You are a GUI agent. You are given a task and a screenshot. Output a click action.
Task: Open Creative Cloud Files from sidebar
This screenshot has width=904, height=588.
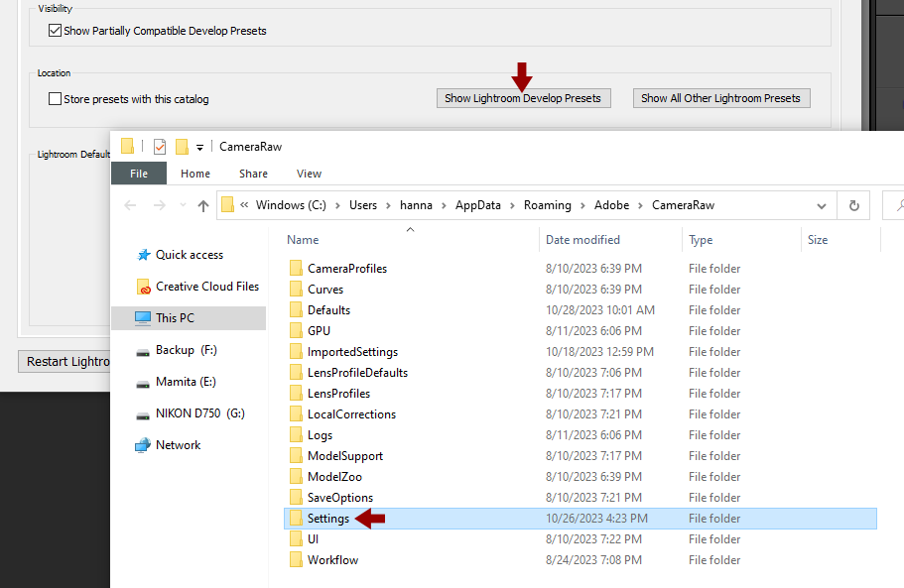click(x=199, y=286)
